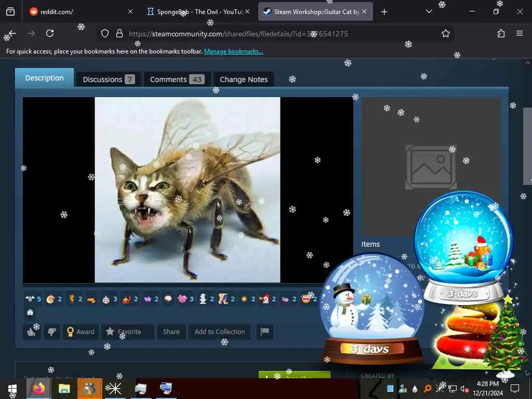Report item with flag icon
Screen dimensions: 532x399
click(x=264, y=331)
